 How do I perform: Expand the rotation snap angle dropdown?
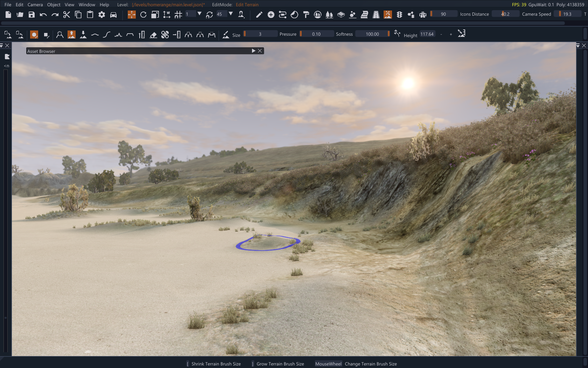pos(231,14)
